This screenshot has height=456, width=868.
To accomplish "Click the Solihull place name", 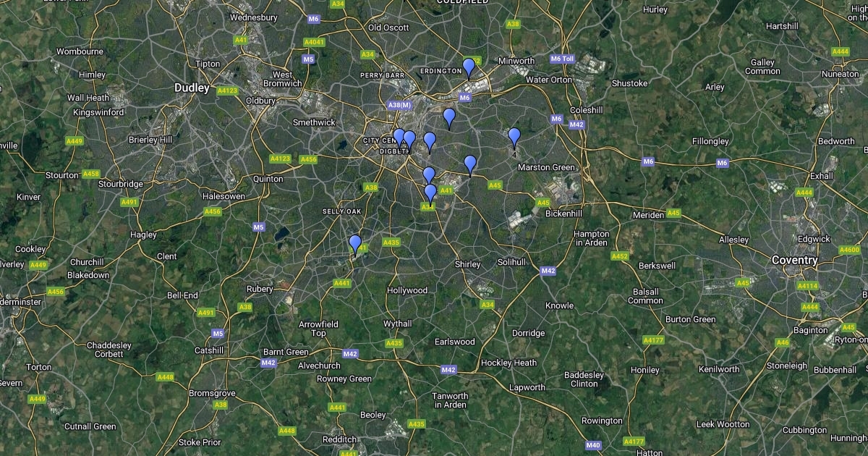I will (x=513, y=262).
